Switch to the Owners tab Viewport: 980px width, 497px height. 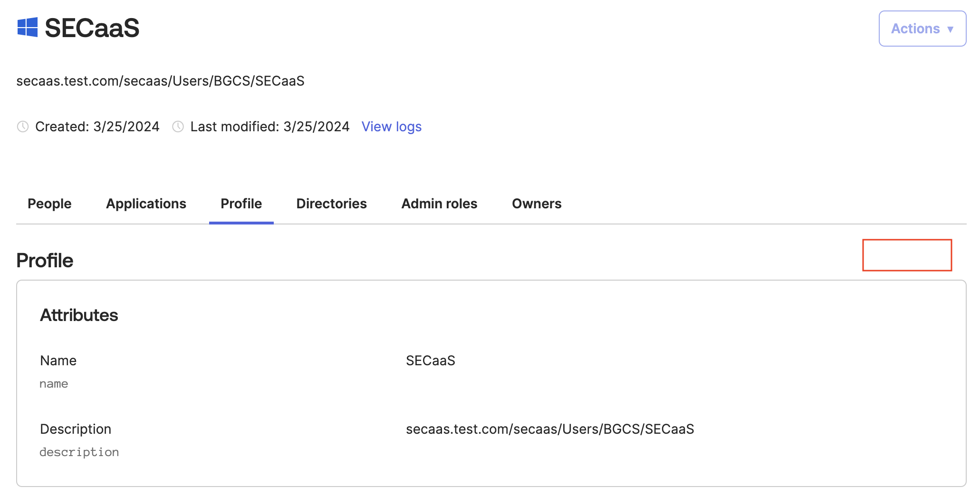(537, 204)
